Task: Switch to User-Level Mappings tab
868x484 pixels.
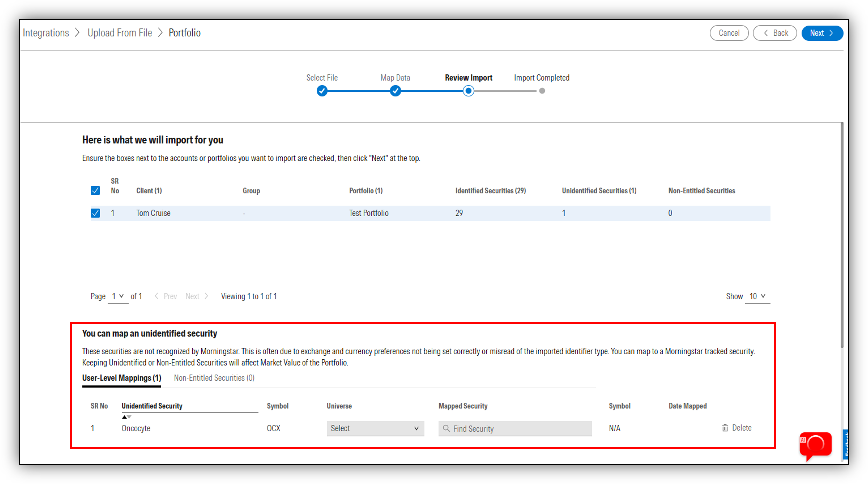Action: pos(122,378)
